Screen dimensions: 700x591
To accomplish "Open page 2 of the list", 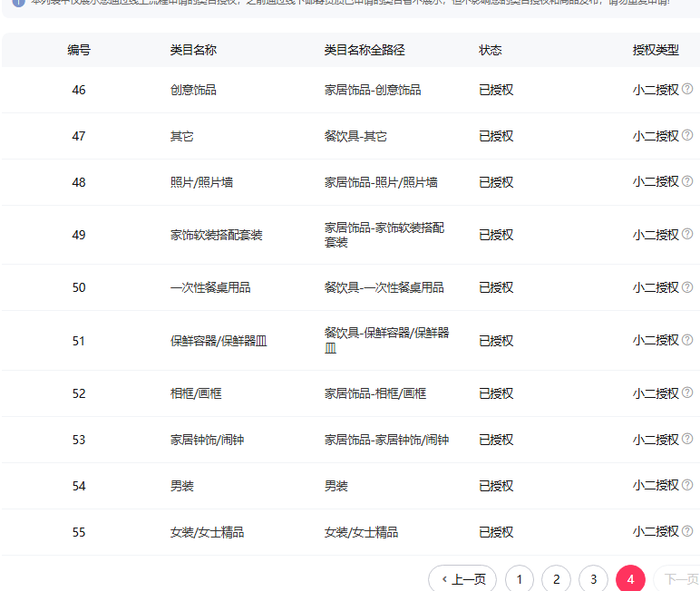I will (x=556, y=579).
